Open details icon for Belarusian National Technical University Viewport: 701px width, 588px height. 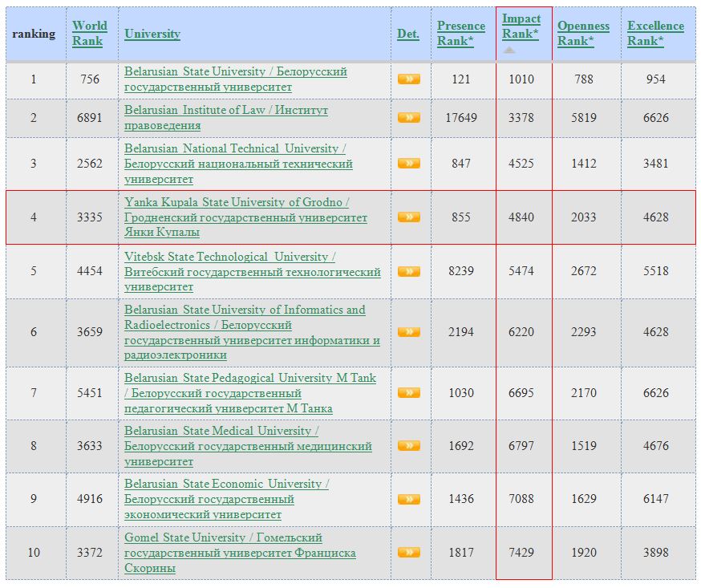coord(408,163)
